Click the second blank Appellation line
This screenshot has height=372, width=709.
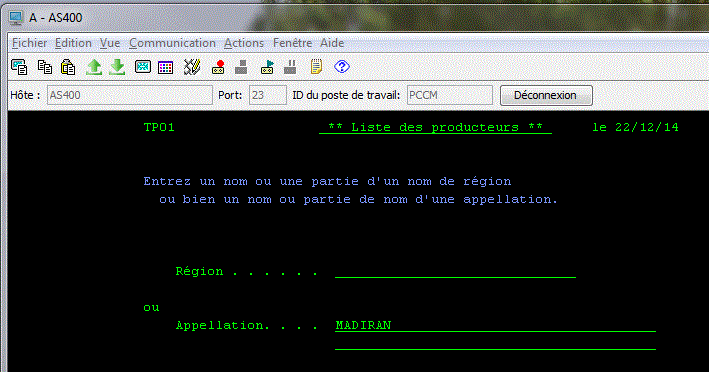pyautogui.click(x=495, y=344)
